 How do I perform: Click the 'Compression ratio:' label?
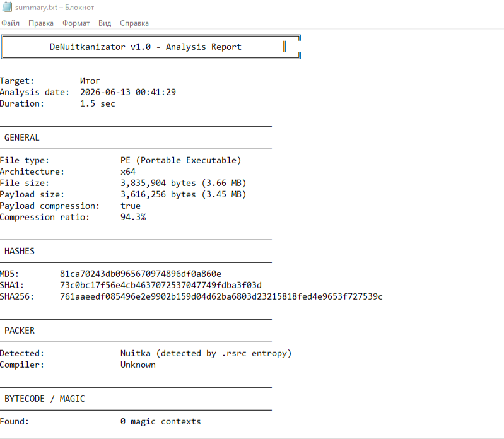44,217
